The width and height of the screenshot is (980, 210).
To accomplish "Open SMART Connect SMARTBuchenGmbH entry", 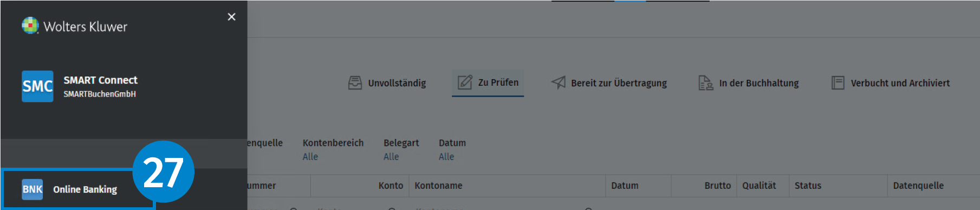I will (100, 86).
